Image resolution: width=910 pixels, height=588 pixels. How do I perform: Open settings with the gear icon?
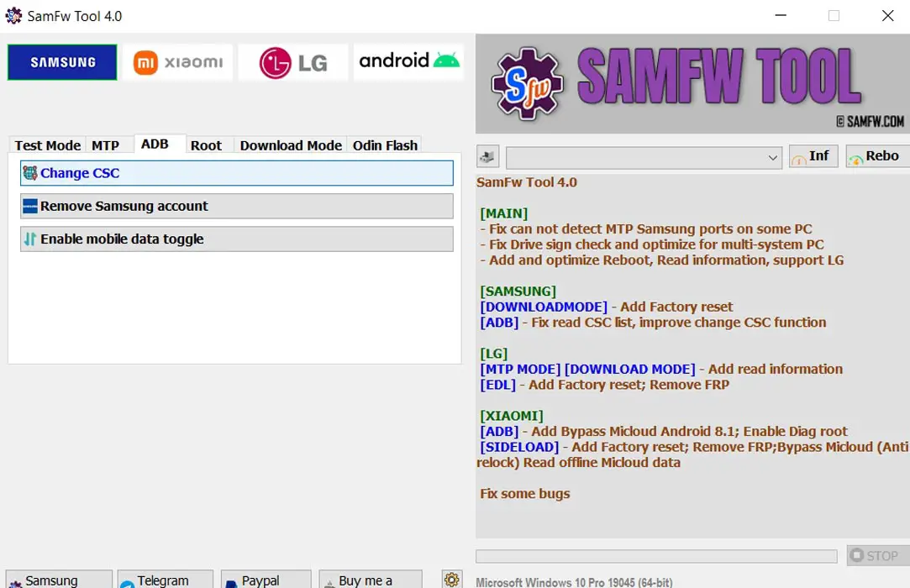pyautogui.click(x=451, y=580)
